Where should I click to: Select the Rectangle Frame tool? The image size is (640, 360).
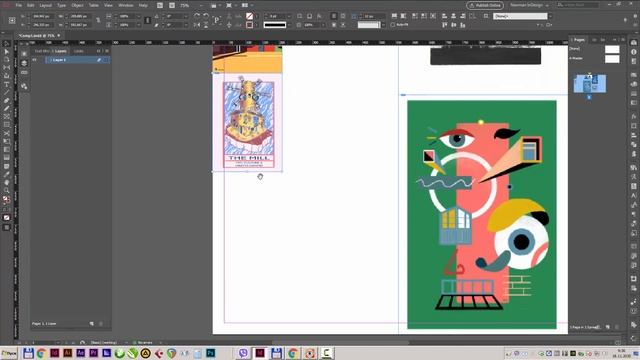pos(7,117)
